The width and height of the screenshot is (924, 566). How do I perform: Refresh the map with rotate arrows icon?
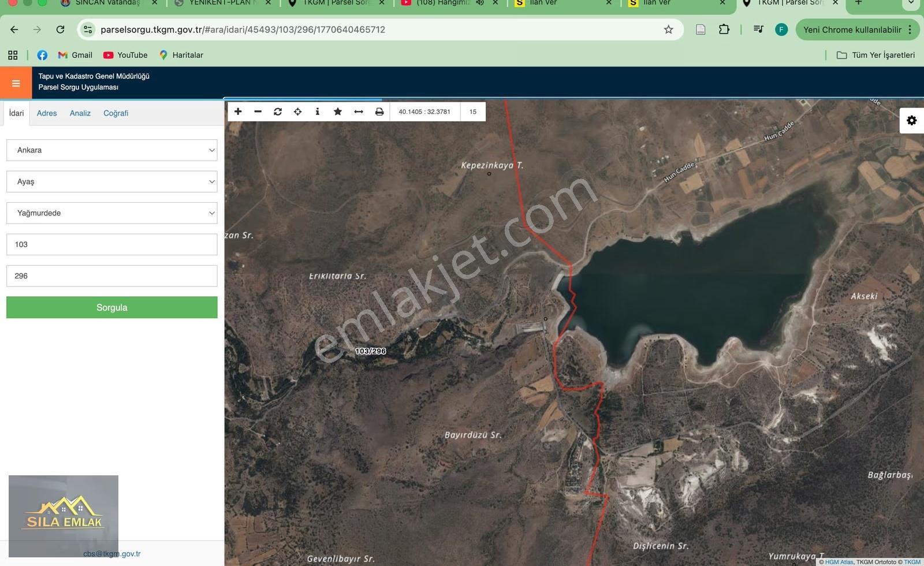(x=278, y=111)
